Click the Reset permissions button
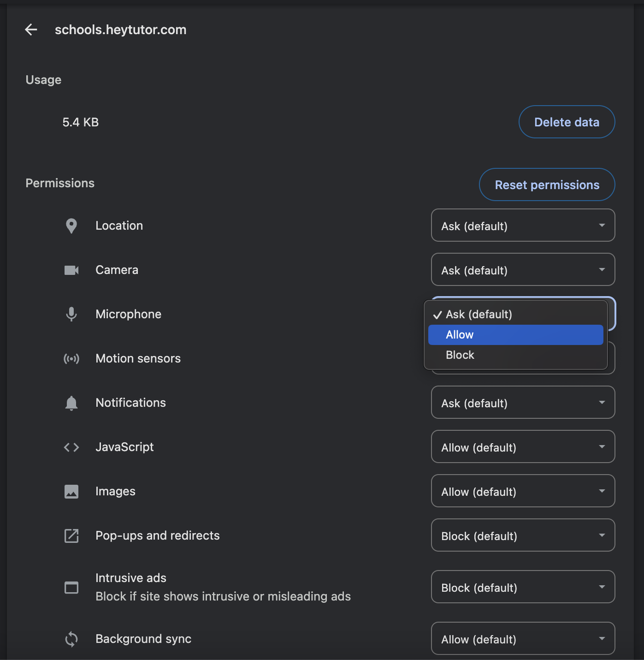 pyautogui.click(x=547, y=184)
